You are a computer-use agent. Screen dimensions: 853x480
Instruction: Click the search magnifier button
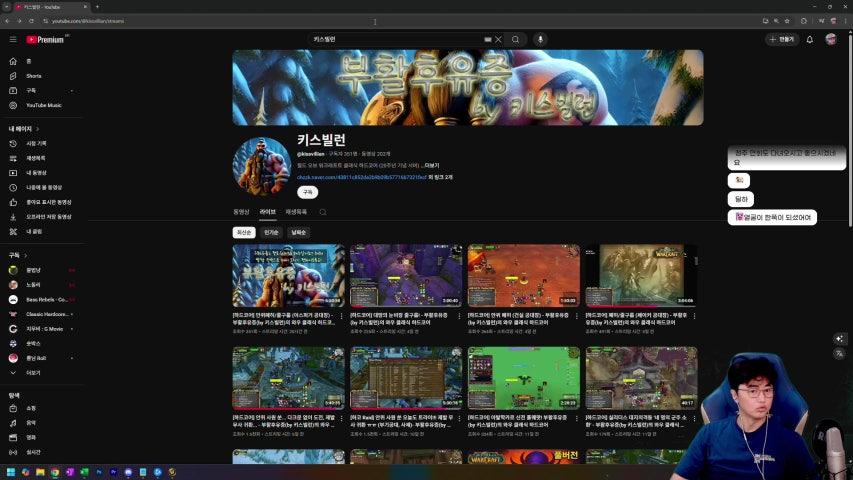515,39
